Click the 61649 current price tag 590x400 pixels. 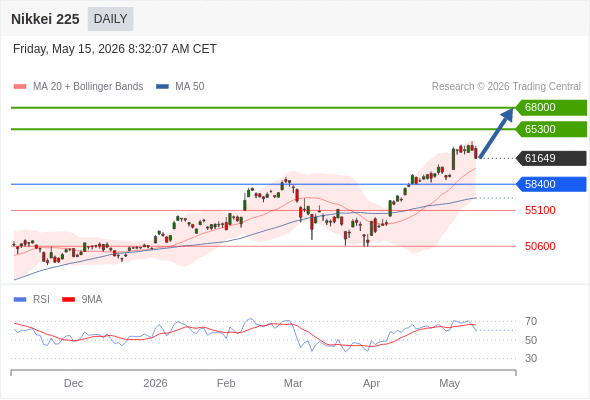[551, 158]
